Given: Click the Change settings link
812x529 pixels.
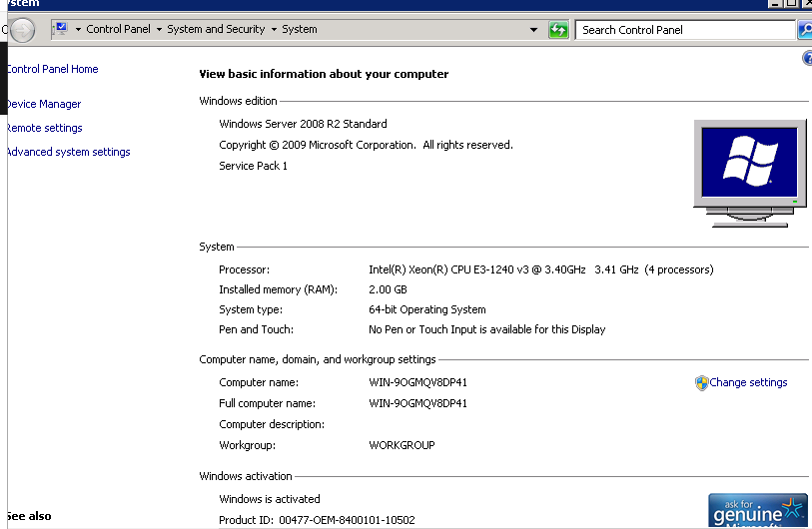Looking at the screenshot, I should pos(748,382).
